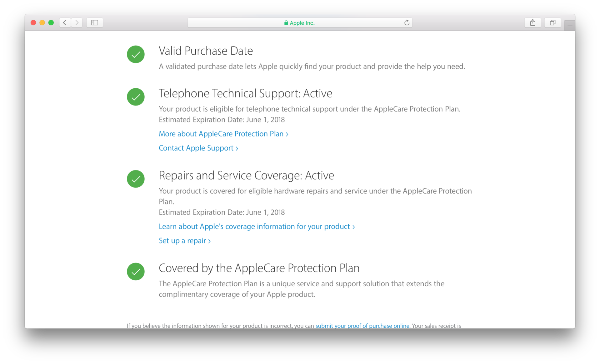This screenshot has width=600, height=364.
Task: Click the green lock icon beside Apple Inc.
Action: click(286, 23)
